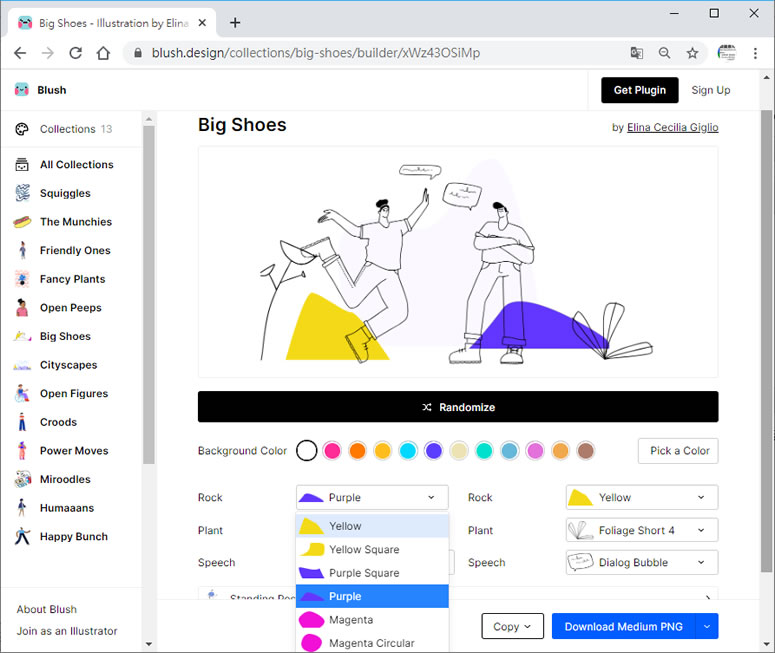The image size is (775, 653).
Task: Click the Cityscapes collection icon
Action: click(22, 365)
